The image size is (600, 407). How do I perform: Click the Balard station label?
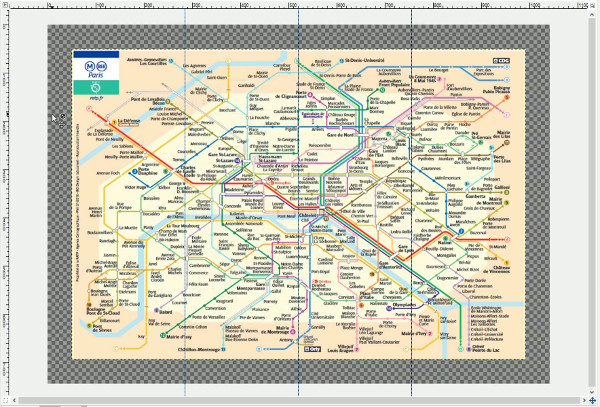(166, 312)
